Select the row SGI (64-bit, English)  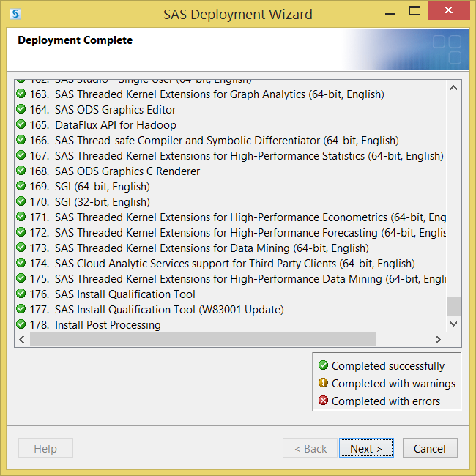231,187
